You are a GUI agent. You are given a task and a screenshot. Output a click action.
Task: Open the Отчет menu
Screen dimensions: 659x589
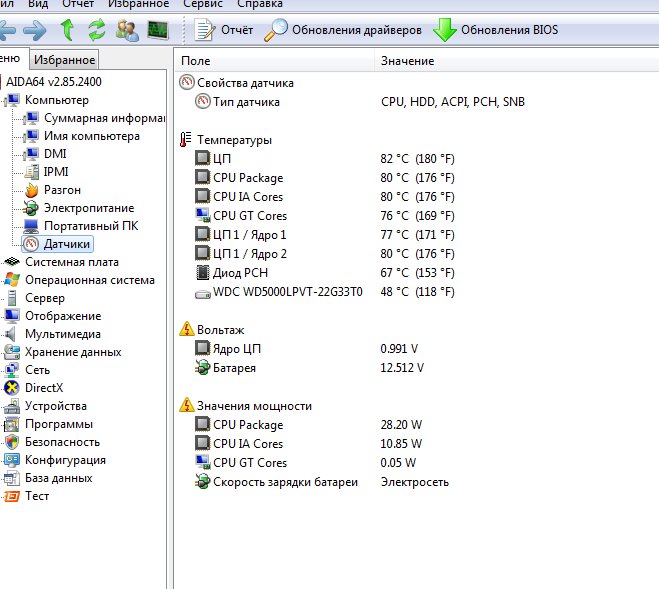point(78,4)
